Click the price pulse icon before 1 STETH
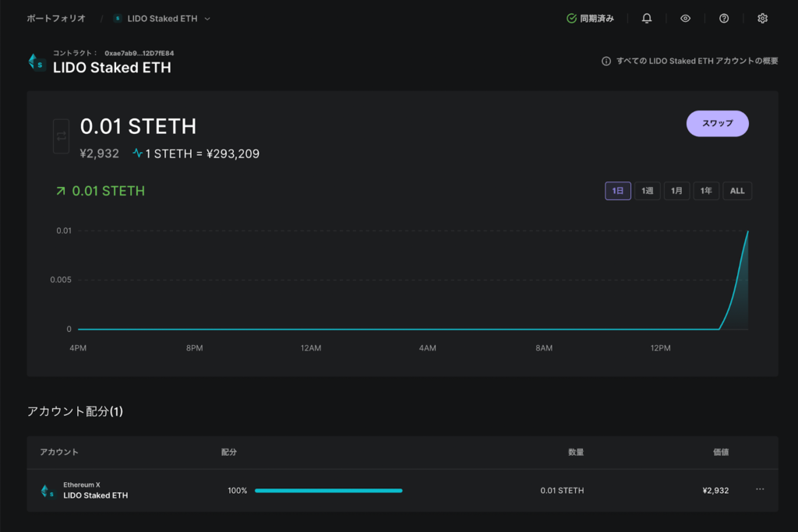Image resolution: width=798 pixels, height=532 pixels. tap(137, 153)
